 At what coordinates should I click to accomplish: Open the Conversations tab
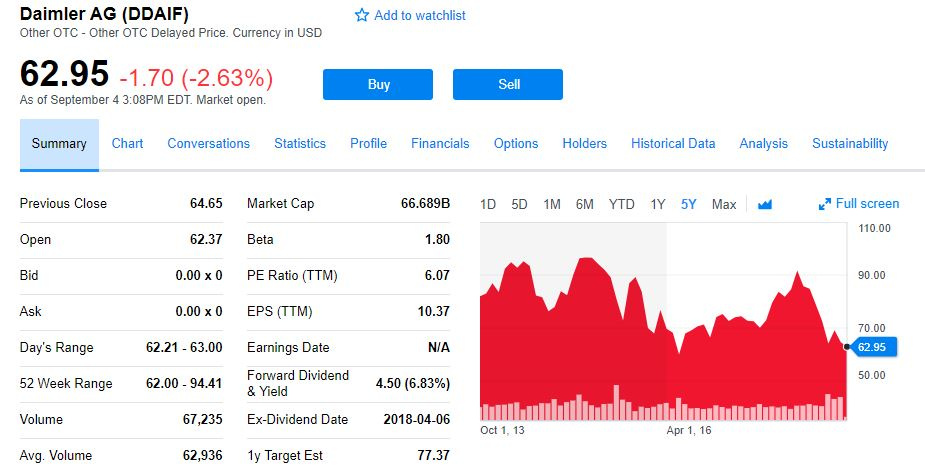click(208, 143)
